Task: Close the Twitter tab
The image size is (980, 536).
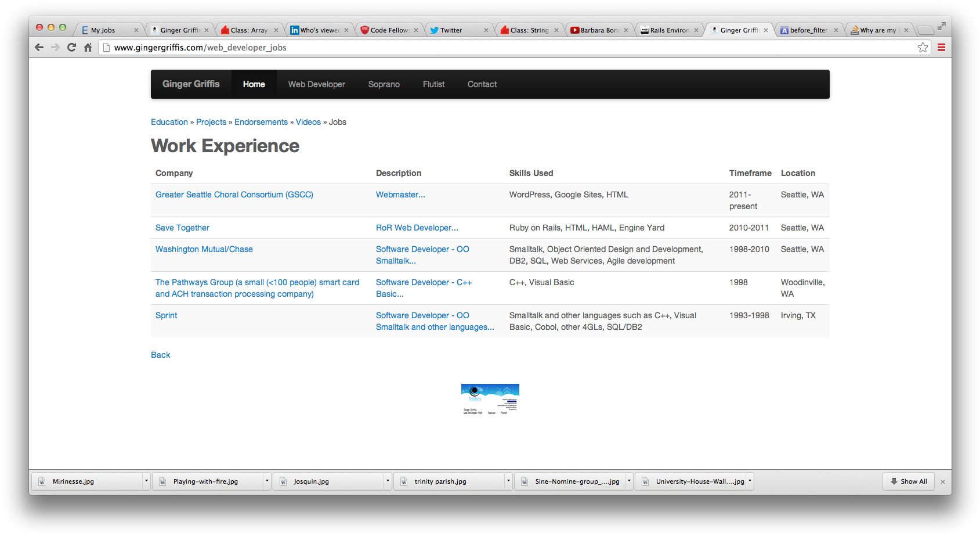Action: click(x=486, y=30)
